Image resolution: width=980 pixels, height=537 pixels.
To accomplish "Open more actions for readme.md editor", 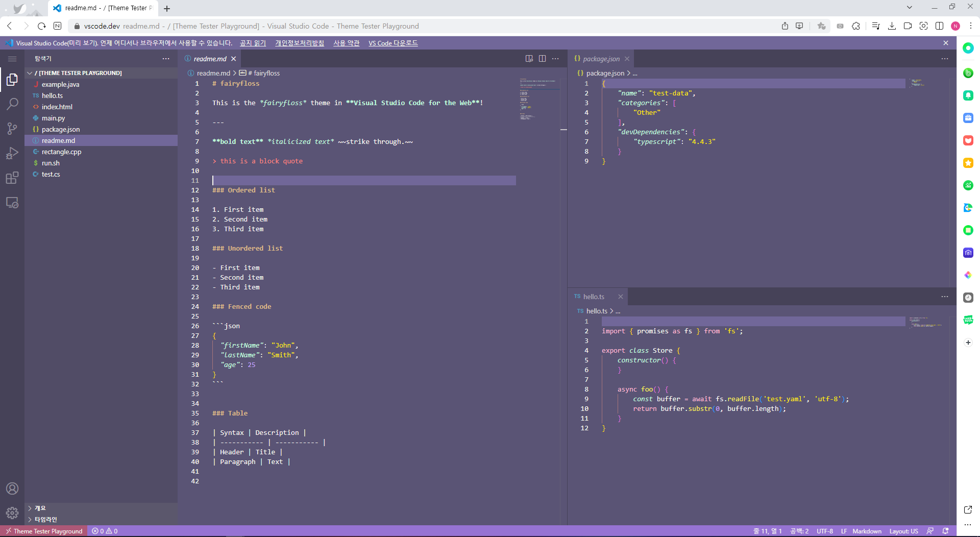I will 555,59.
